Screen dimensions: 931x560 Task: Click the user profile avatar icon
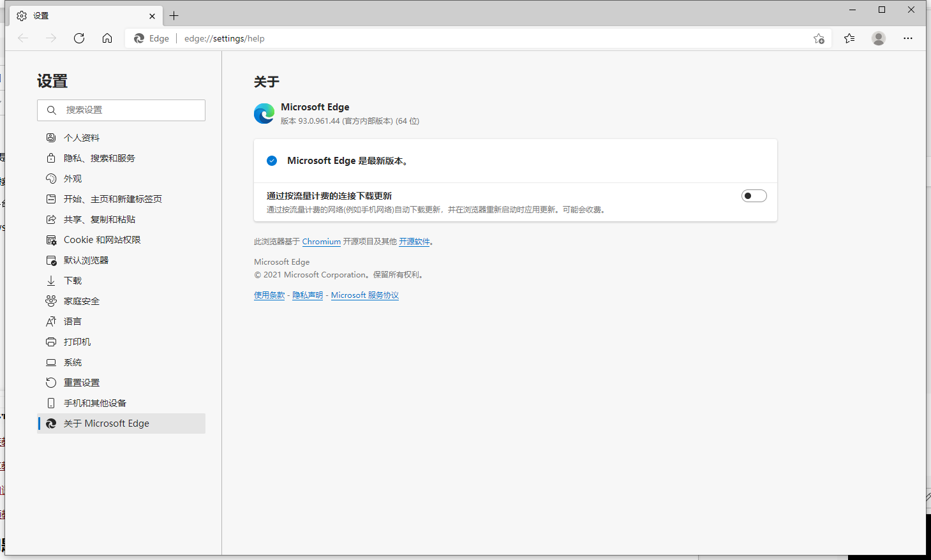pyautogui.click(x=879, y=38)
